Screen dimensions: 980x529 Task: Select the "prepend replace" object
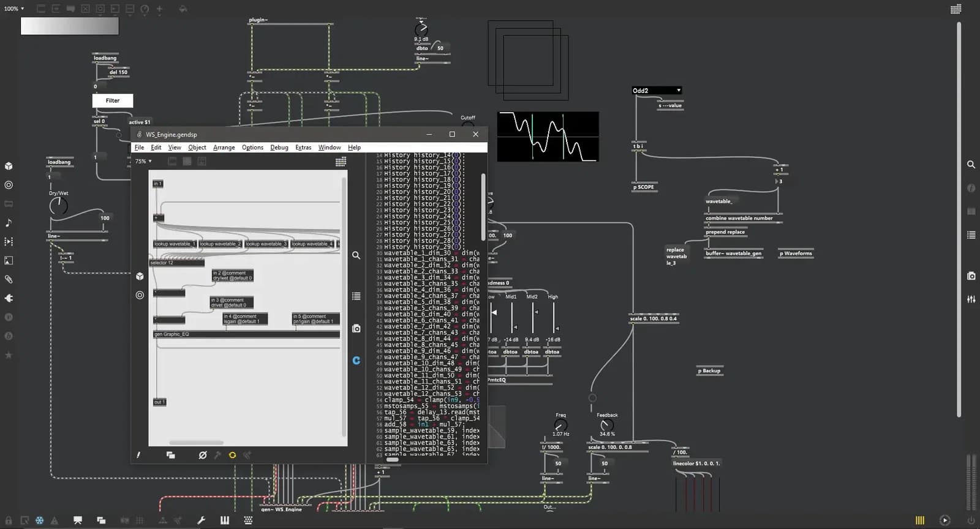[x=726, y=232]
